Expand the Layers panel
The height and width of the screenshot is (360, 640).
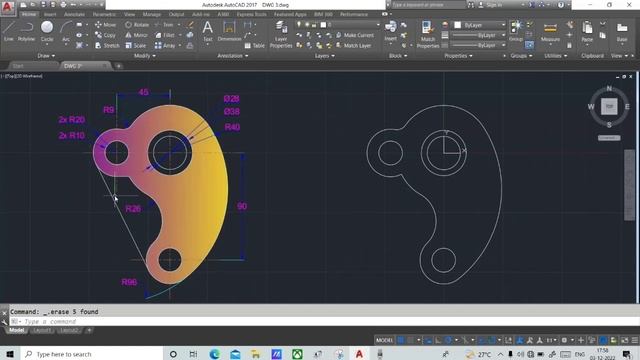(x=324, y=56)
